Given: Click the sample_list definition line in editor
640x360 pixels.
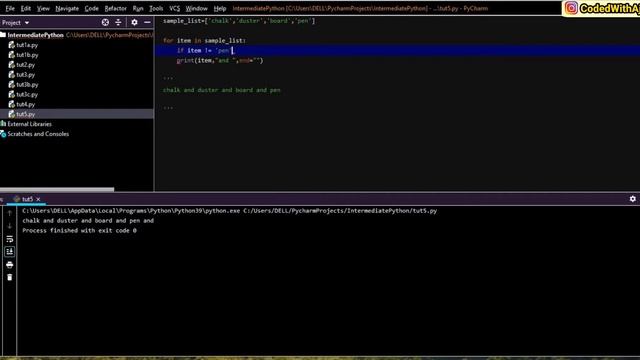Looking at the screenshot, I should click(239, 21).
